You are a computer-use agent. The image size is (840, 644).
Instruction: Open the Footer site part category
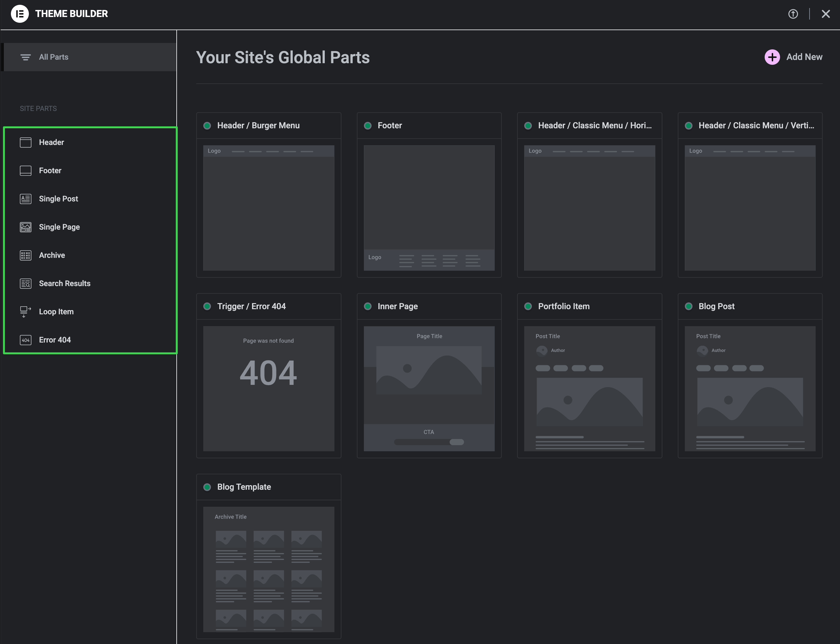pyautogui.click(x=50, y=171)
